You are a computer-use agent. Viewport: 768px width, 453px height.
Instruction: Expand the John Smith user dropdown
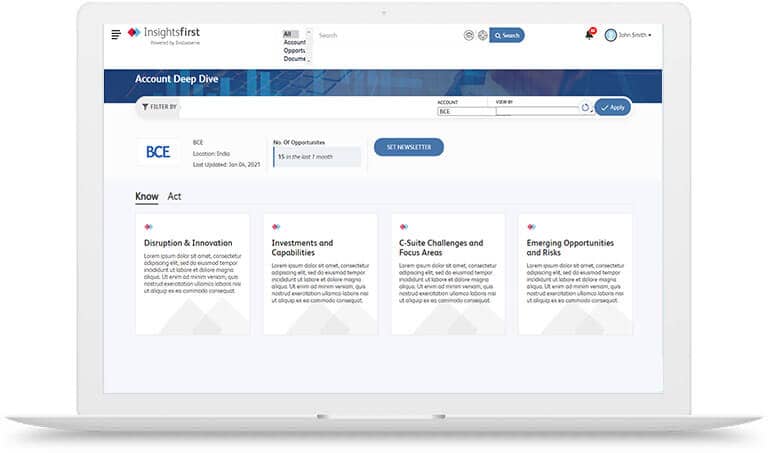[x=635, y=35]
